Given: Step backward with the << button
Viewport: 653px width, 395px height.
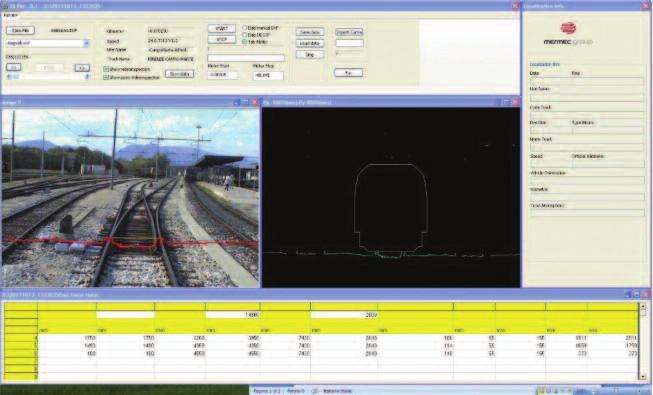Looking at the screenshot, I should click(14, 68).
